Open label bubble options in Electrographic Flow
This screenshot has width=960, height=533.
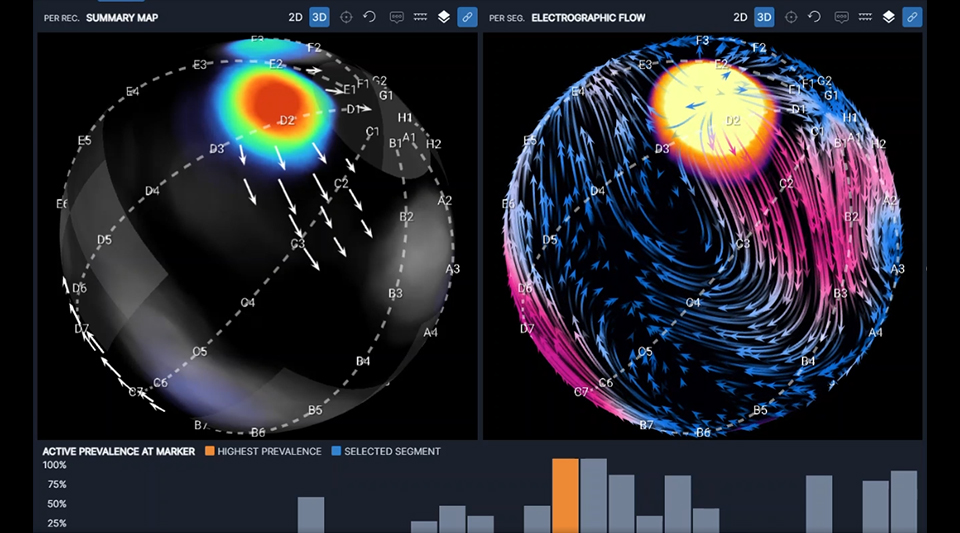point(841,17)
